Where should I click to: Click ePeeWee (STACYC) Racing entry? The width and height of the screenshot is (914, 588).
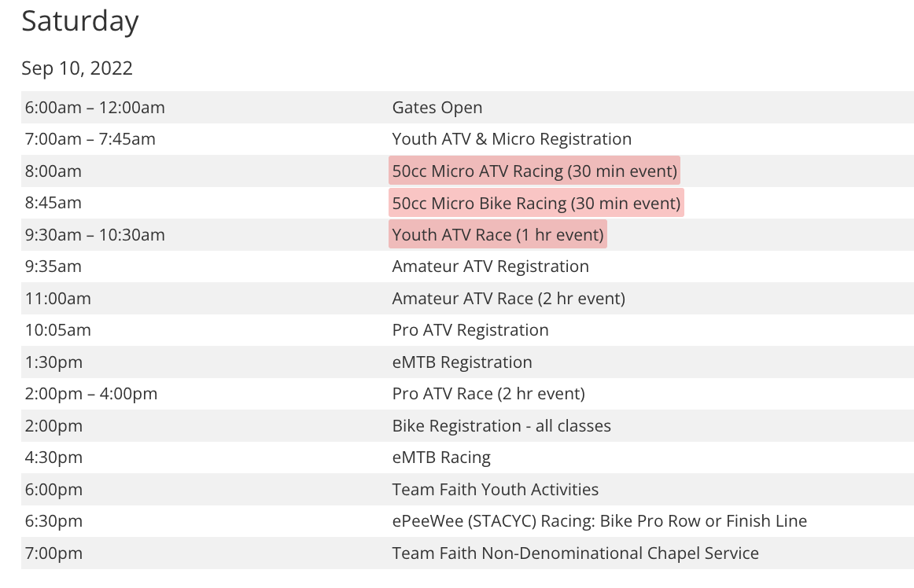click(x=599, y=521)
